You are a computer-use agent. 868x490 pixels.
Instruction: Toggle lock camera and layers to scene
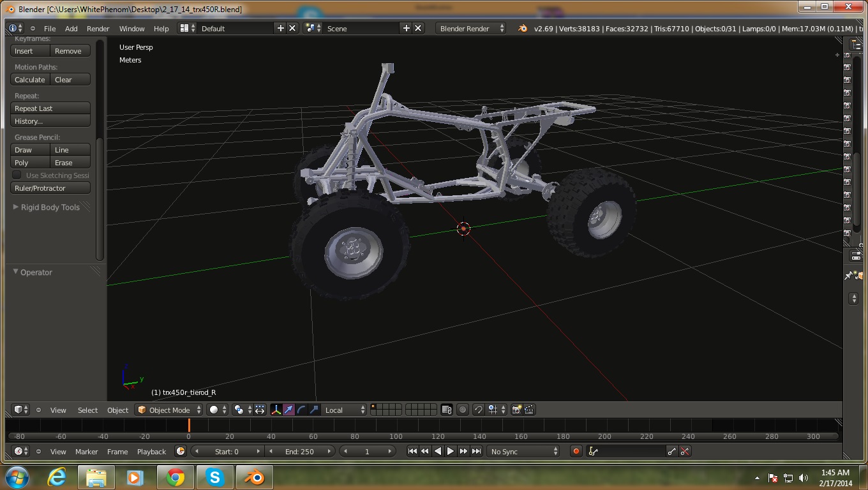pos(447,410)
